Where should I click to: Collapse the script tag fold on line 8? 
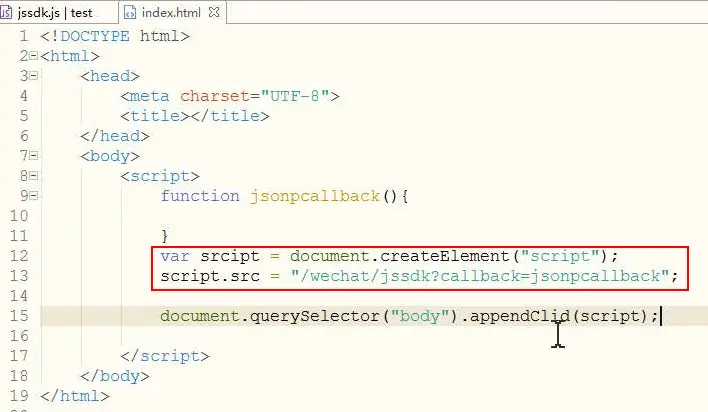click(x=33, y=176)
